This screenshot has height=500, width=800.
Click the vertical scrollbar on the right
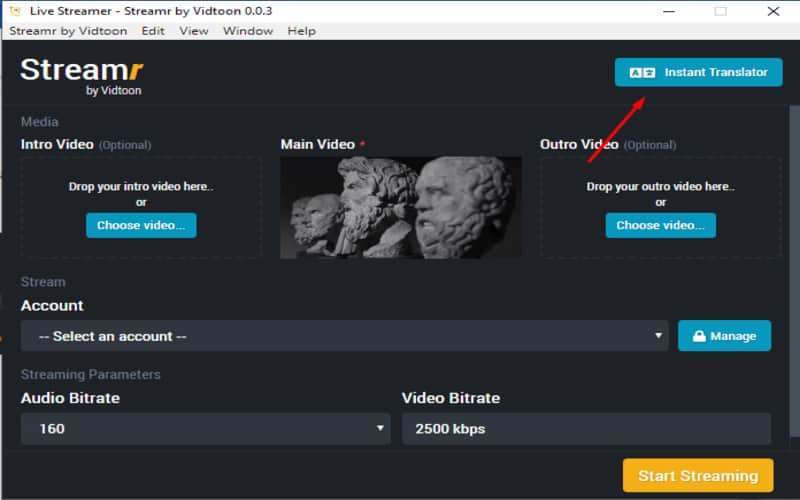(794, 270)
